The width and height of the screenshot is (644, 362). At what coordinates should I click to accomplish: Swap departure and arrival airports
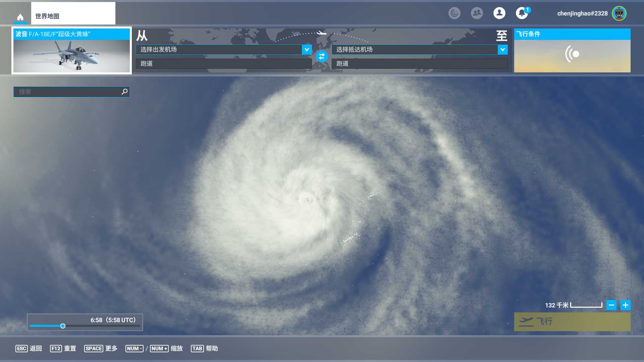pyautogui.click(x=322, y=56)
